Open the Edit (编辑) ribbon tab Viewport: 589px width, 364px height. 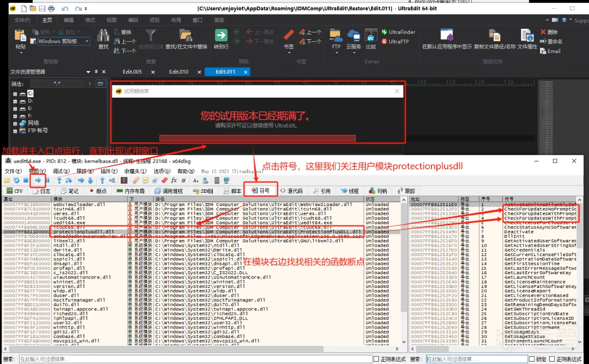pyautogui.click(x=69, y=20)
